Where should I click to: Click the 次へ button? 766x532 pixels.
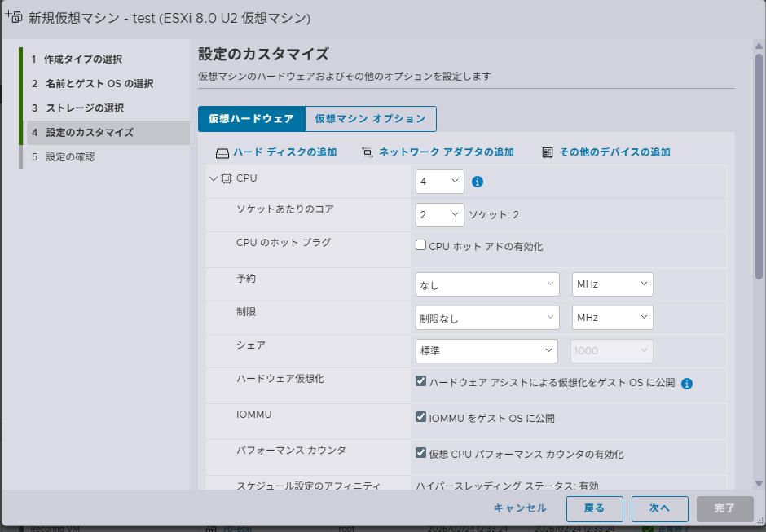pos(659,508)
